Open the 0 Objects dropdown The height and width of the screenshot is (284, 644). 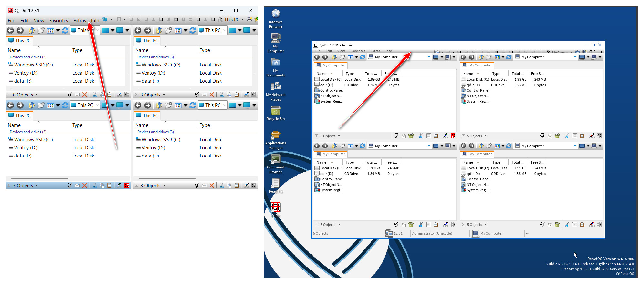pos(36,95)
